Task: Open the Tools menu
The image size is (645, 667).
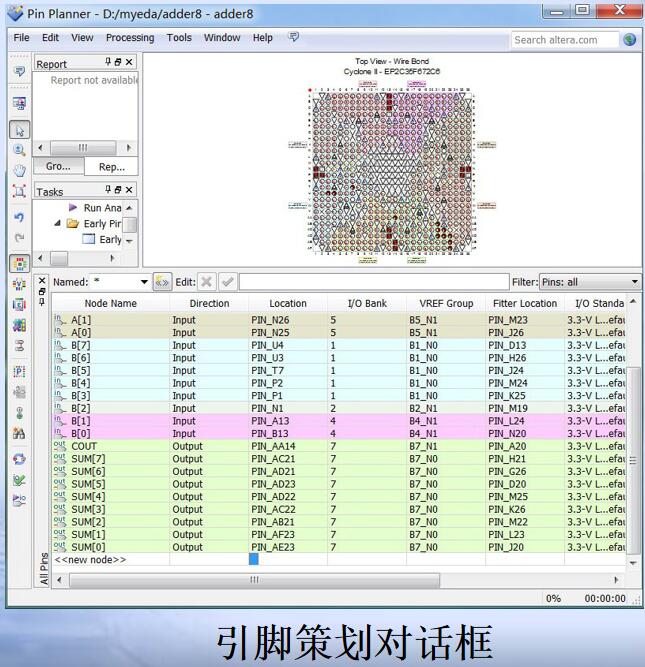Action: (179, 37)
